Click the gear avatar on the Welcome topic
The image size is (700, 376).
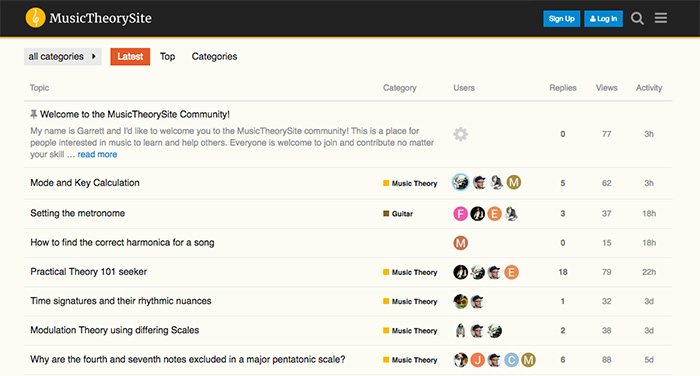[460, 134]
